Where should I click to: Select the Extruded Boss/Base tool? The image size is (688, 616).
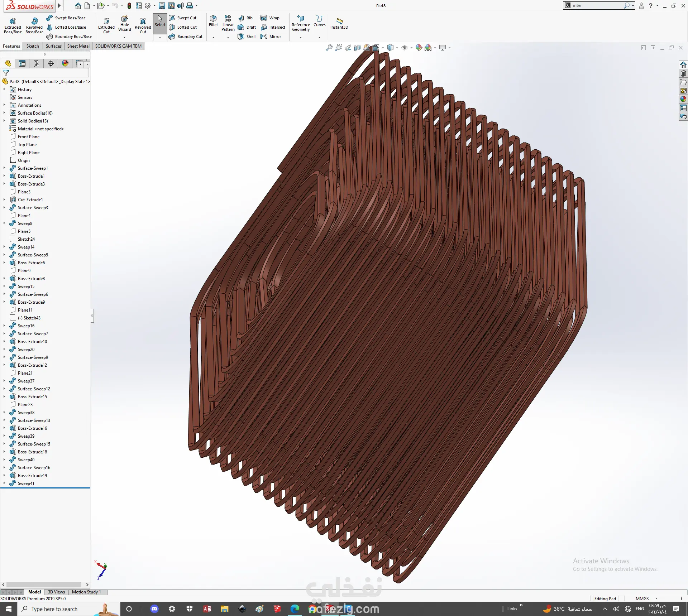point(13,25)
